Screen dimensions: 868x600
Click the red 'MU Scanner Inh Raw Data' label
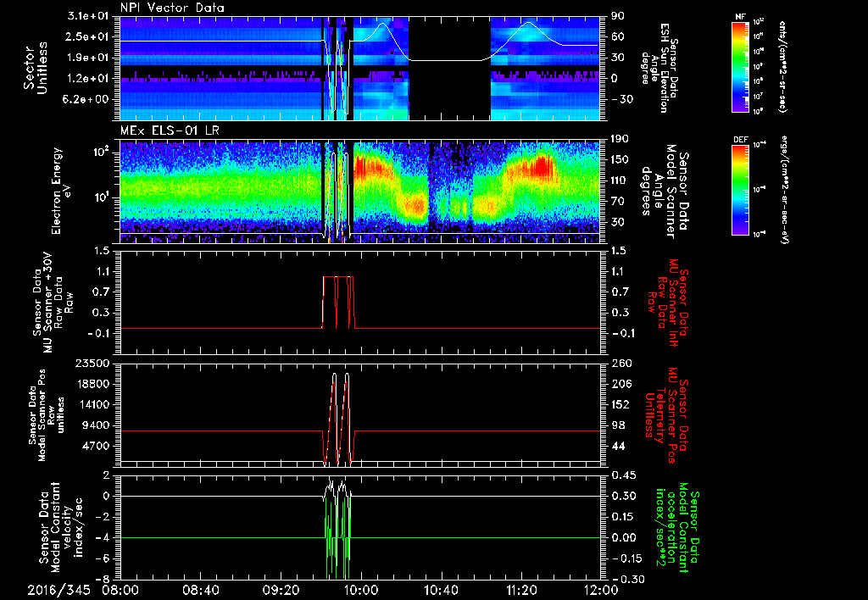(667, 302)
